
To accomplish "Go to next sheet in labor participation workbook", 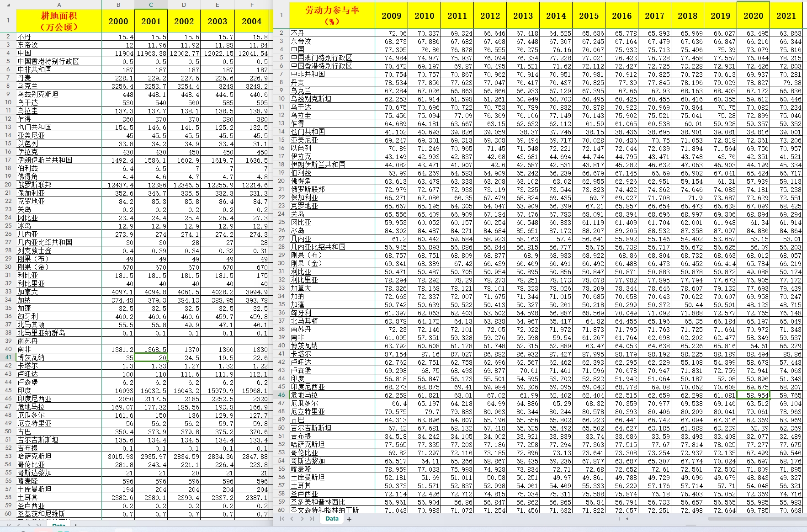I will click(x=302, y=519).
